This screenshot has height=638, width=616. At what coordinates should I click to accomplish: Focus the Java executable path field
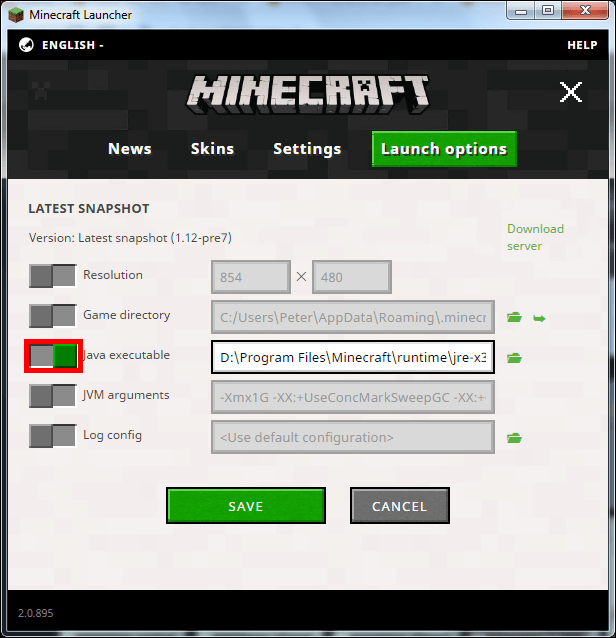(x=353, y=357)
